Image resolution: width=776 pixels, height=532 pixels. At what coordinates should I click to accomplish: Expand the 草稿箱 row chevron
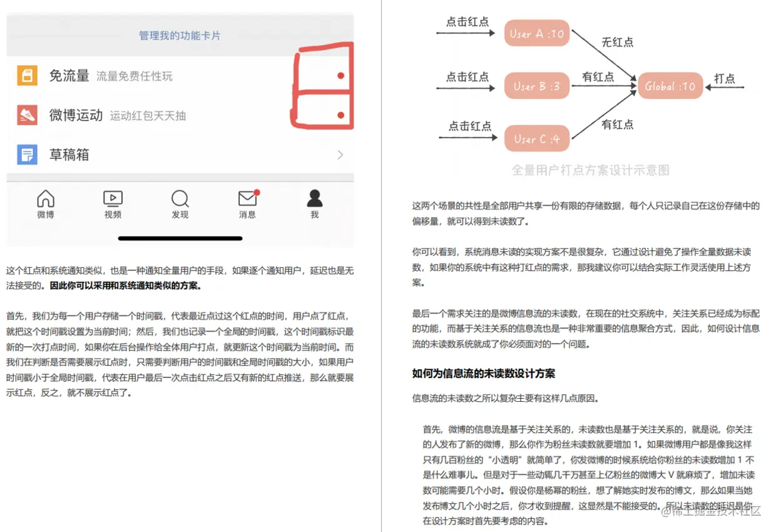(340, 155)
